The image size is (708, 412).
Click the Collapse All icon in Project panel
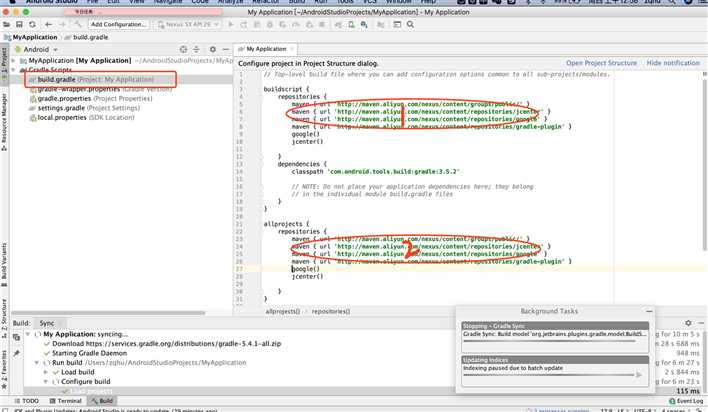click(x=196, y=49)
